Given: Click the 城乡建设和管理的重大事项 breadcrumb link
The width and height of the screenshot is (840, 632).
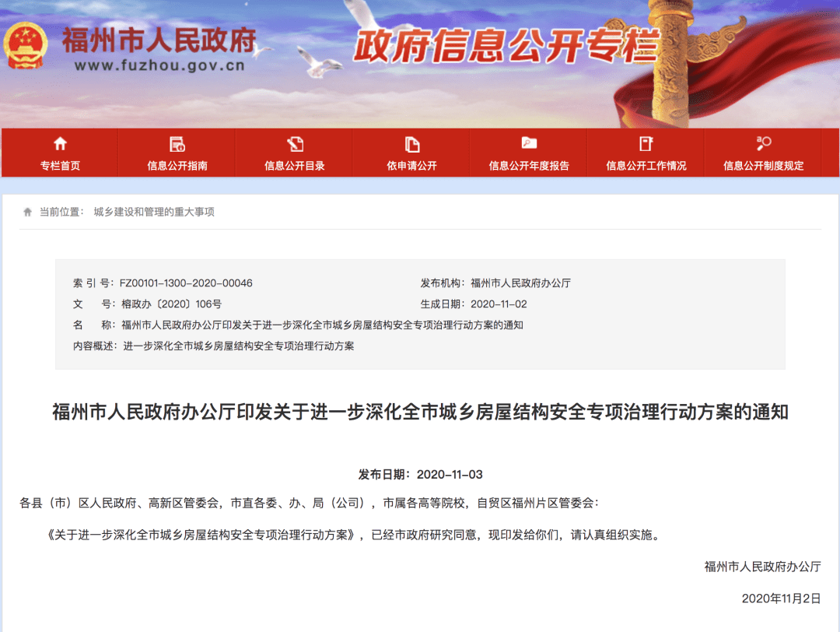Looking at the screenshot, I should pyautogui.click(x=154, y=212).
